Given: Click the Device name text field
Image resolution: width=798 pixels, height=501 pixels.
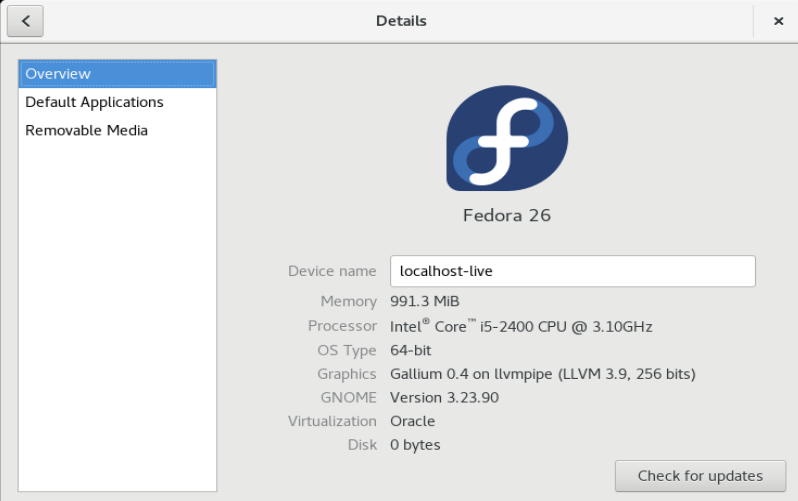Looking at the screenshot, I should pyautogui.click(x=572, y=271).
